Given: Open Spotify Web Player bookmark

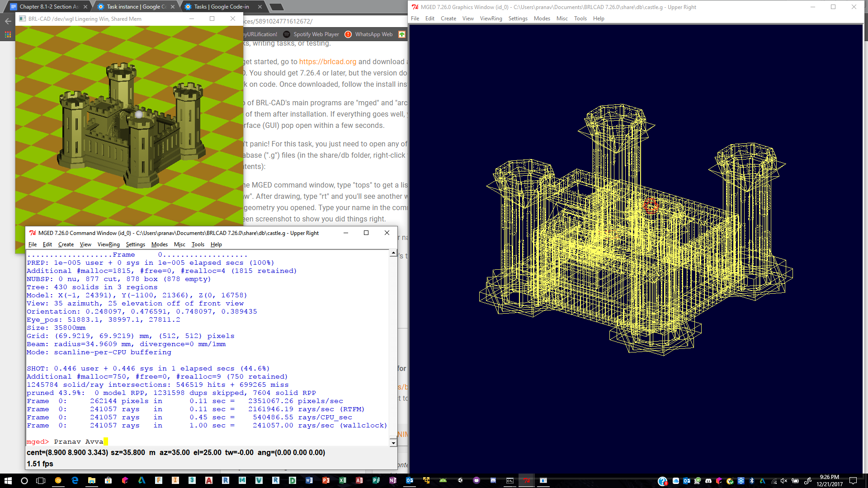Looking at the screenshot, I should click(311, 34).
